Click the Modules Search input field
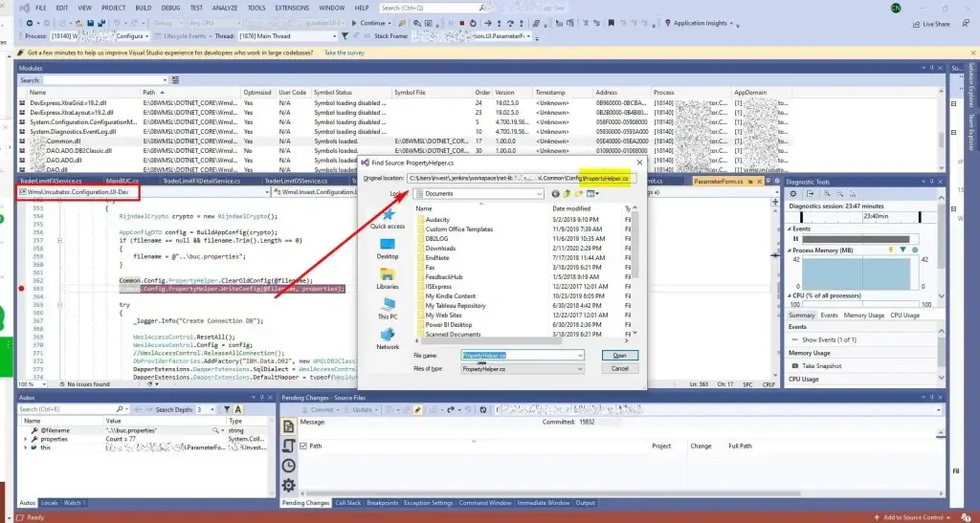The height and width of the screenshot is (523, 980). pos(105,80)
